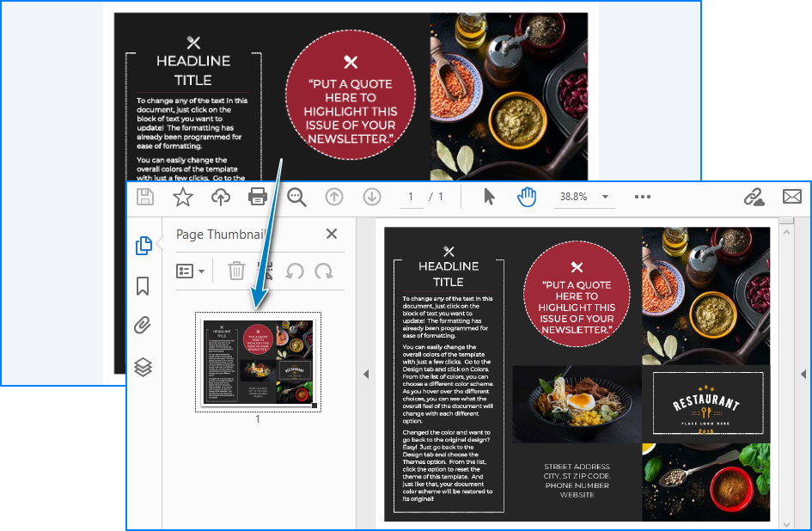Select page 1 thumbnail in the panel

point(258,363)
